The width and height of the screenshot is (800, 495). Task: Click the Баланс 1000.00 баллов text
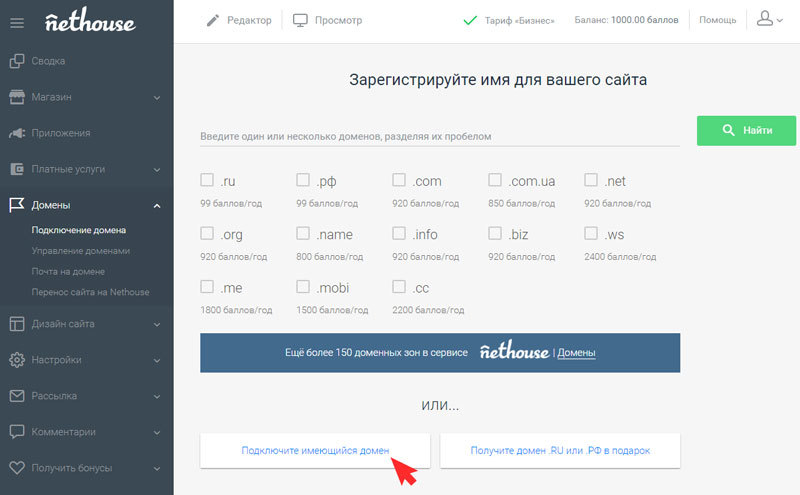627,20
